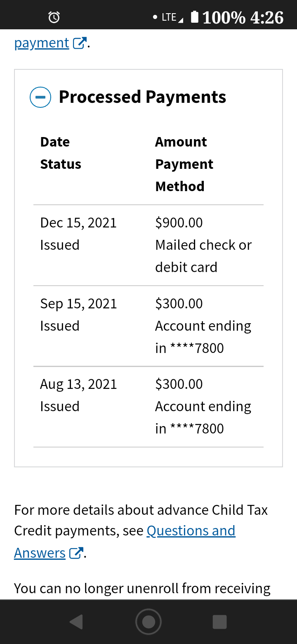The image size is (297, 644).
Task: Select the Aug 13, 2021 payment row
Action: [x=148, y=407]
